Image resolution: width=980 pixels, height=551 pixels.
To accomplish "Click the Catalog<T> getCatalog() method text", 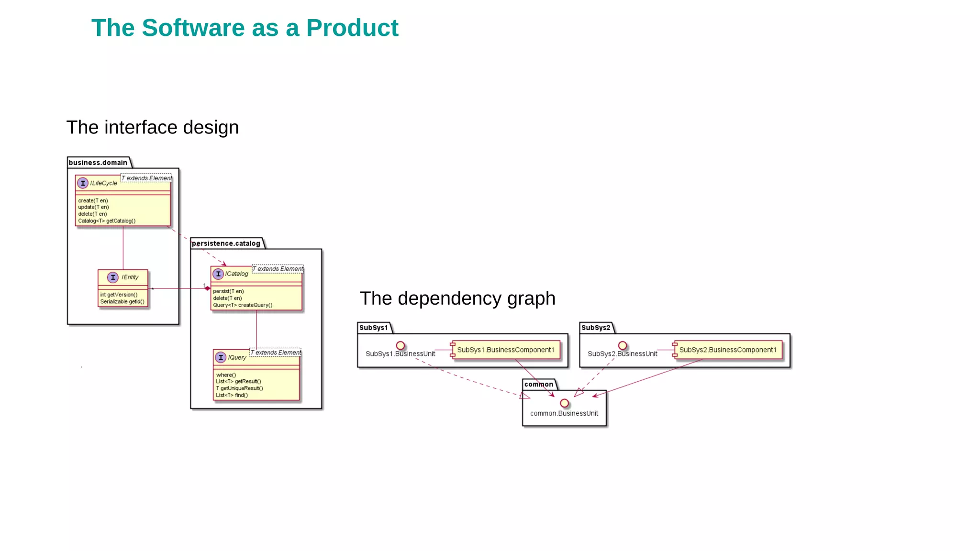I will [107, 221].
